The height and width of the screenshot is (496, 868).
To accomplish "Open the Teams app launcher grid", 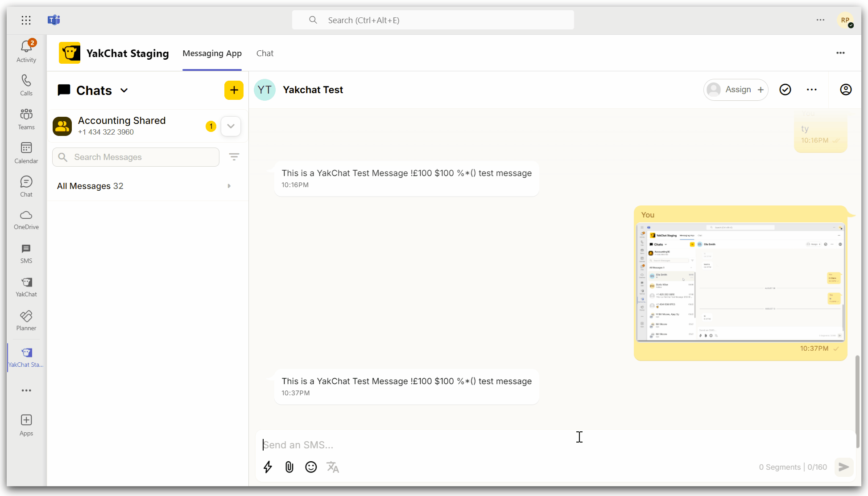I will tap(26, 20).
